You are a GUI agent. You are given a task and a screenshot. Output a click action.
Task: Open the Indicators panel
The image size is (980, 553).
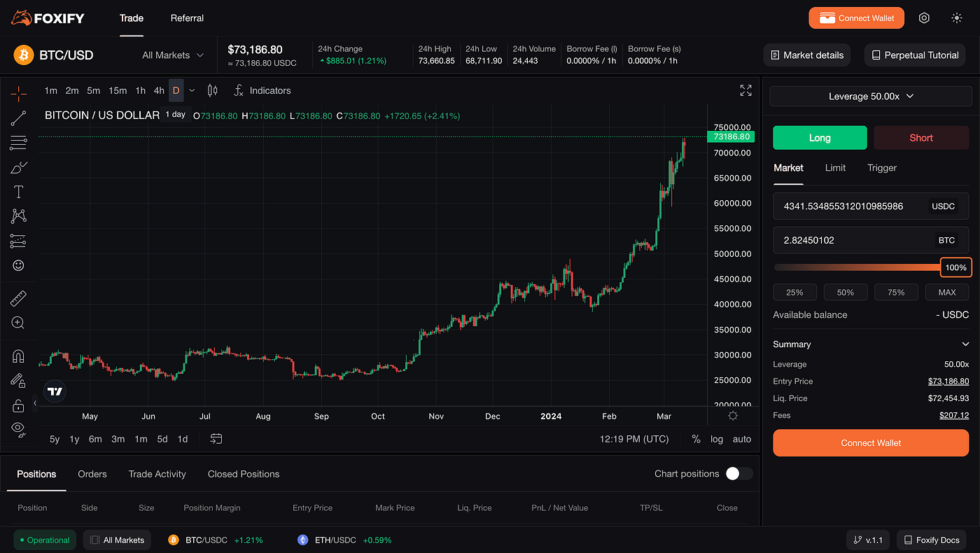point(262,90)
